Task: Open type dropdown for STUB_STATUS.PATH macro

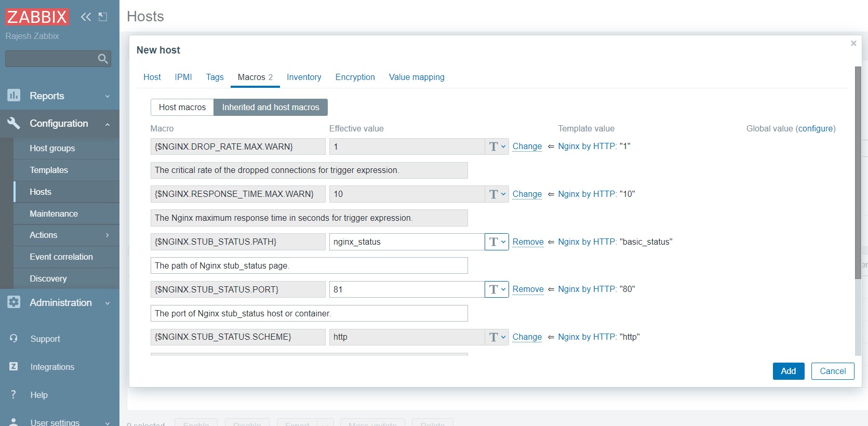Action: 497,242
